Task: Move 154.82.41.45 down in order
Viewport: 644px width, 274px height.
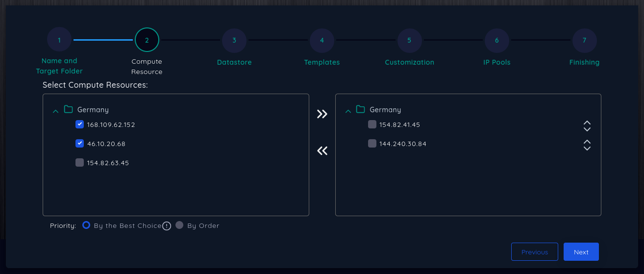Action: point(587,129)
